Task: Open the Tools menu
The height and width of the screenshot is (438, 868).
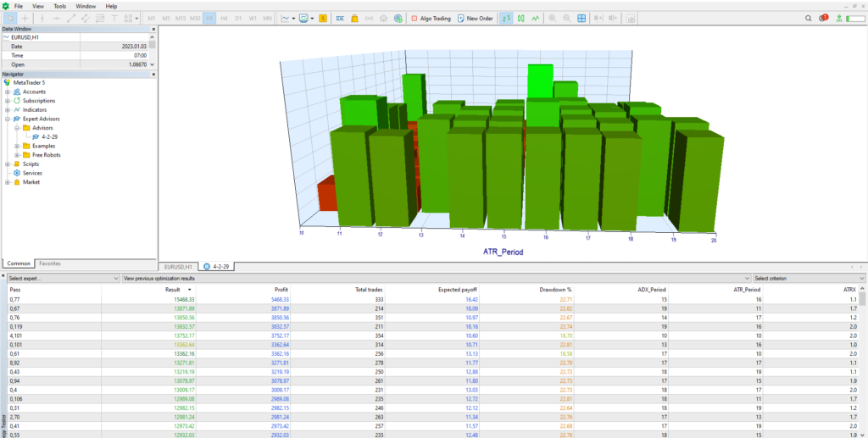Action: tap(59, 6)
